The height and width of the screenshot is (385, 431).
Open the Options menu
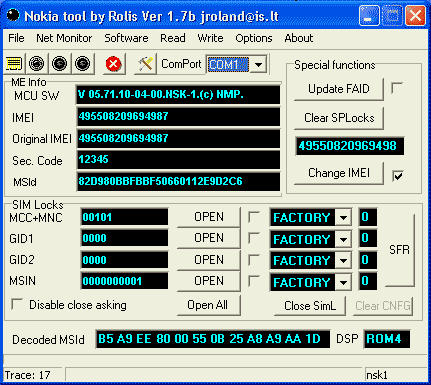click(254, 38)
